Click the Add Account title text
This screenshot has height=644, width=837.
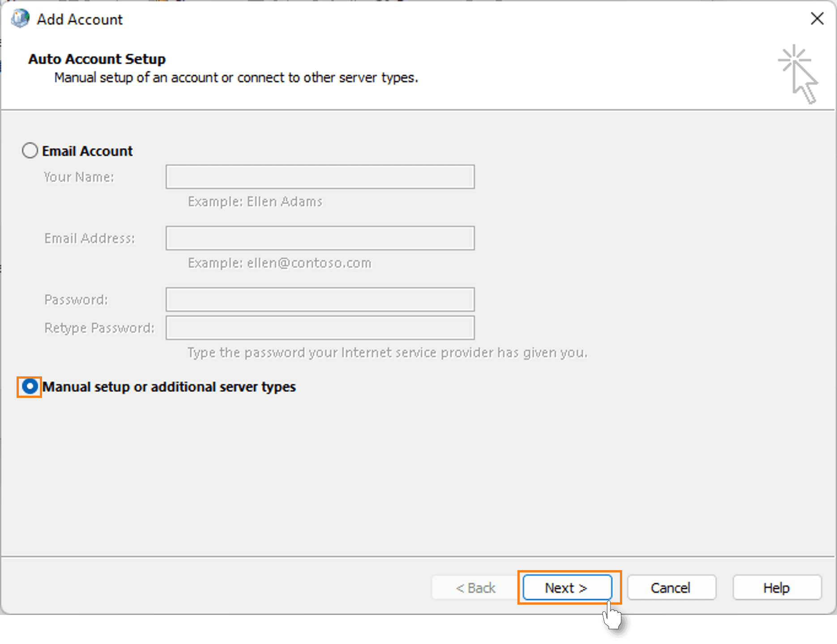click(80, 19)
